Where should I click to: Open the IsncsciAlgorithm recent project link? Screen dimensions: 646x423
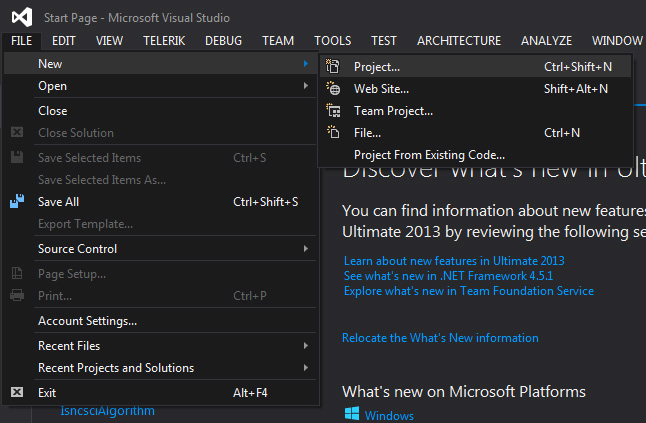coord(108,411)
